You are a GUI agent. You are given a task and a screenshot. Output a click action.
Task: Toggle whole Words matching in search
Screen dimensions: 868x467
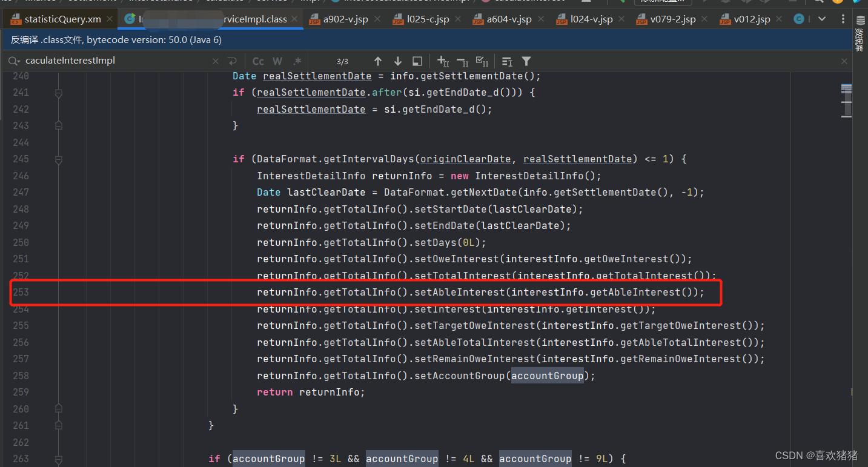pyautogui.click(x=277, y=61)
